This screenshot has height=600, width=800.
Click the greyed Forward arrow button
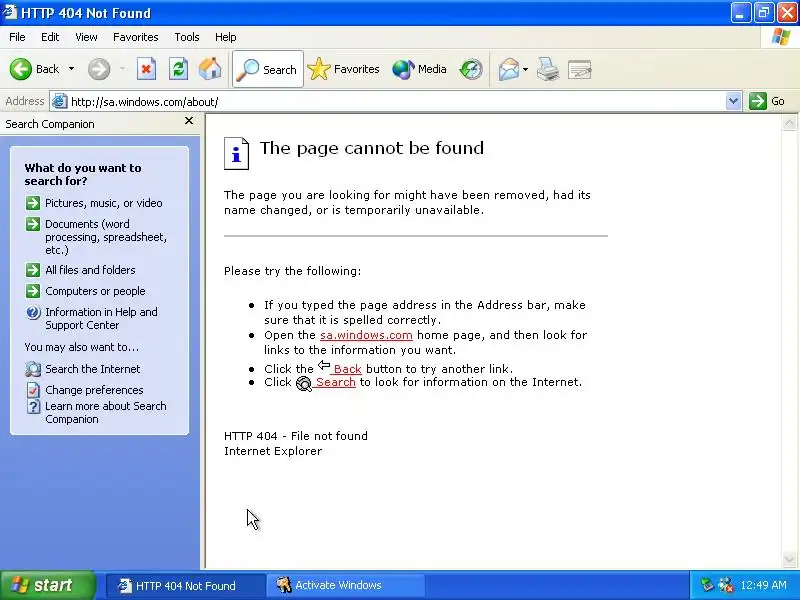tap(99, 69)
